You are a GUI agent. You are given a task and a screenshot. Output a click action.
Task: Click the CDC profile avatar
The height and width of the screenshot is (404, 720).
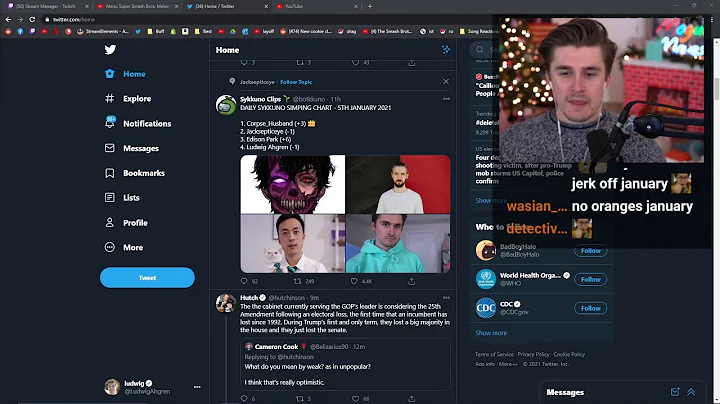point(486,308)
